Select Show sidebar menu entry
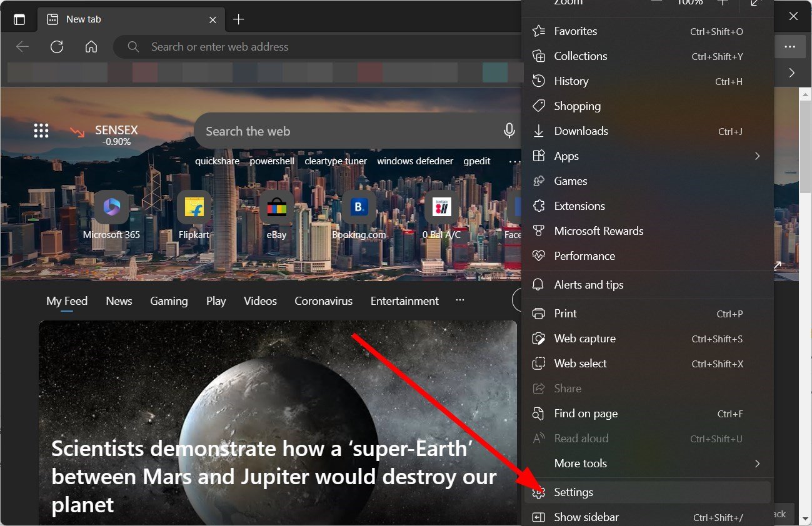 [648, 517]
